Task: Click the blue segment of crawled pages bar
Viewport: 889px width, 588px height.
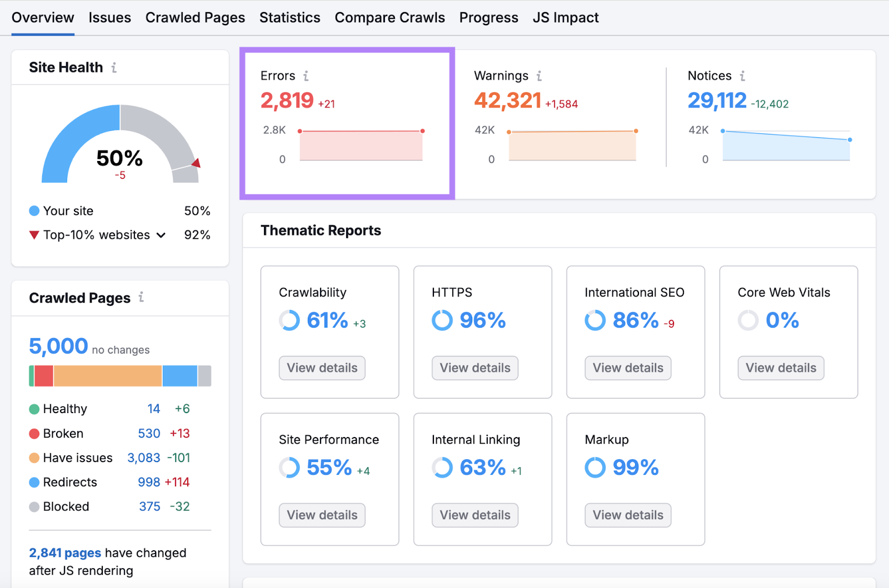Action: [x=180, y=376]
